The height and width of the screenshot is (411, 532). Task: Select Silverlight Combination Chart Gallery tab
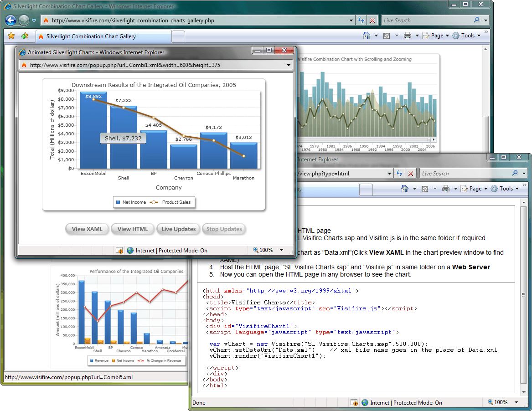(x=103, y=36)
